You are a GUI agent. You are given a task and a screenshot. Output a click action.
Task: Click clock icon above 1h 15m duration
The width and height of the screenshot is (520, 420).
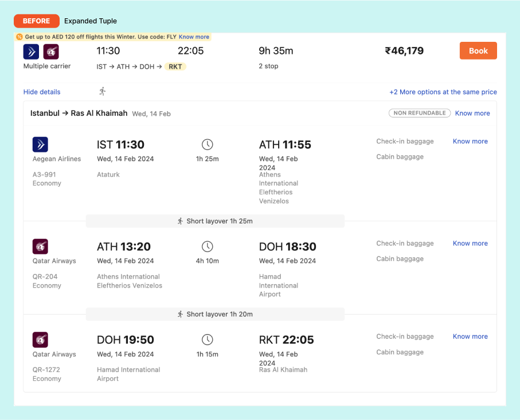pos(208,340)
